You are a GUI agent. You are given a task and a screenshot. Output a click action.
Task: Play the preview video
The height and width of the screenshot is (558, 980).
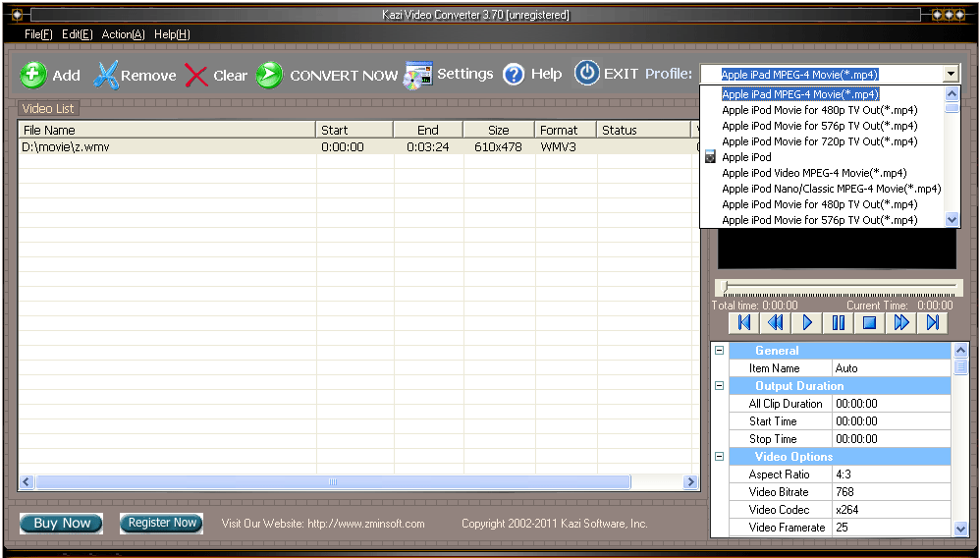807,323
